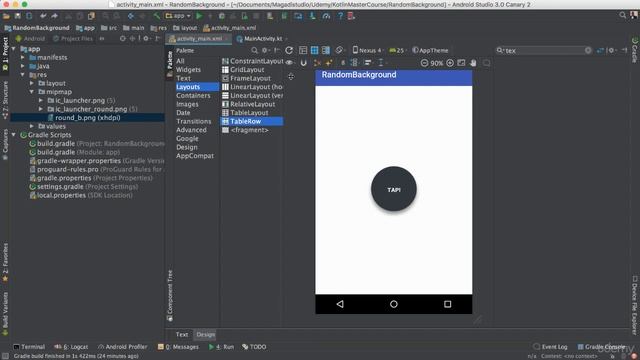Switch to Design view surface icon

coord(303,50)
